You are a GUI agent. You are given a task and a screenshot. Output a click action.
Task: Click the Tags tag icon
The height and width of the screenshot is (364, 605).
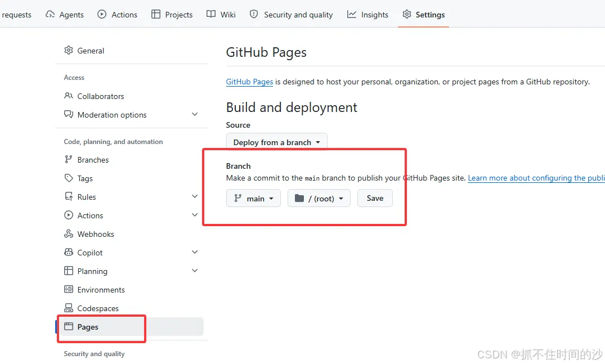68,178
